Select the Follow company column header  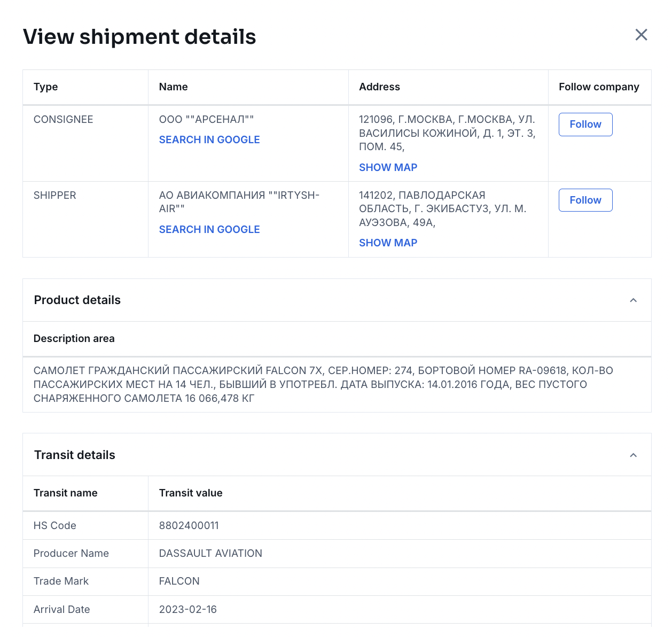(599, 87)
